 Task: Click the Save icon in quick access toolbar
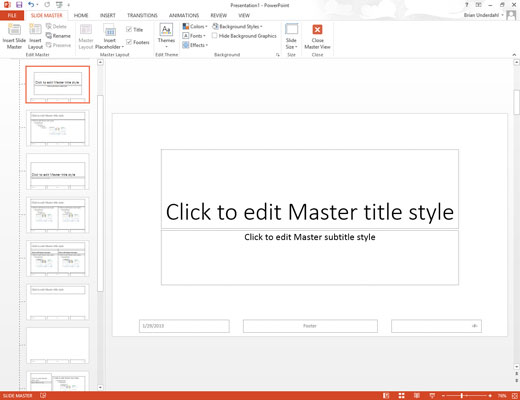[x=19, y=5]
